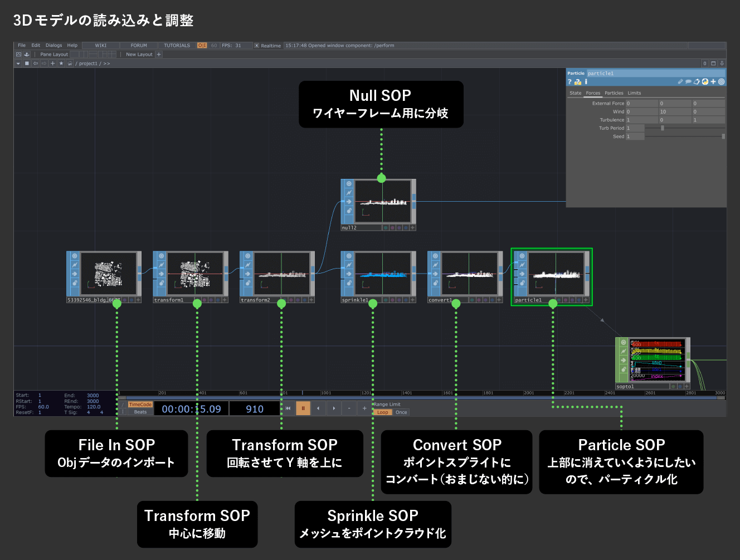Step one frame forward
The width and height of the screenshot is (740, 560).
point(334,408)
